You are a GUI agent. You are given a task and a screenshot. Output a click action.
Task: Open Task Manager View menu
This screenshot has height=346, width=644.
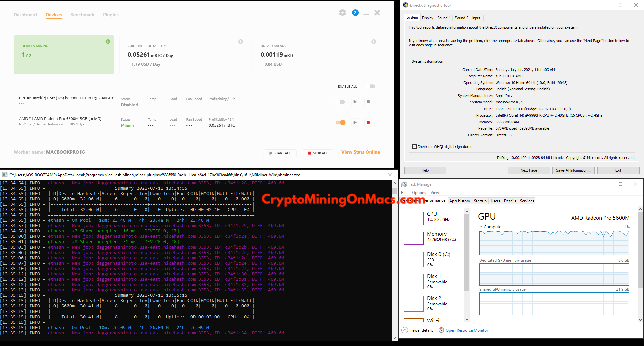pos(435,193)
